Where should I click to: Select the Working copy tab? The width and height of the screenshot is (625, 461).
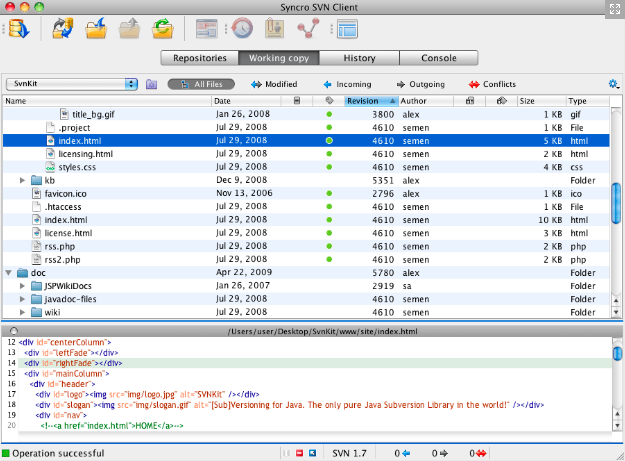[x=279, y=58]
